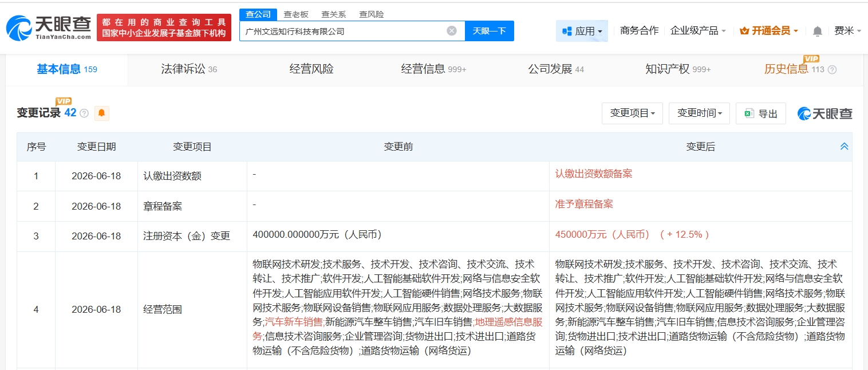Click the red banner 都在用的商业查询工具
Image resolution: width=868 pixels, height=370 pixels.
[164, 27]
